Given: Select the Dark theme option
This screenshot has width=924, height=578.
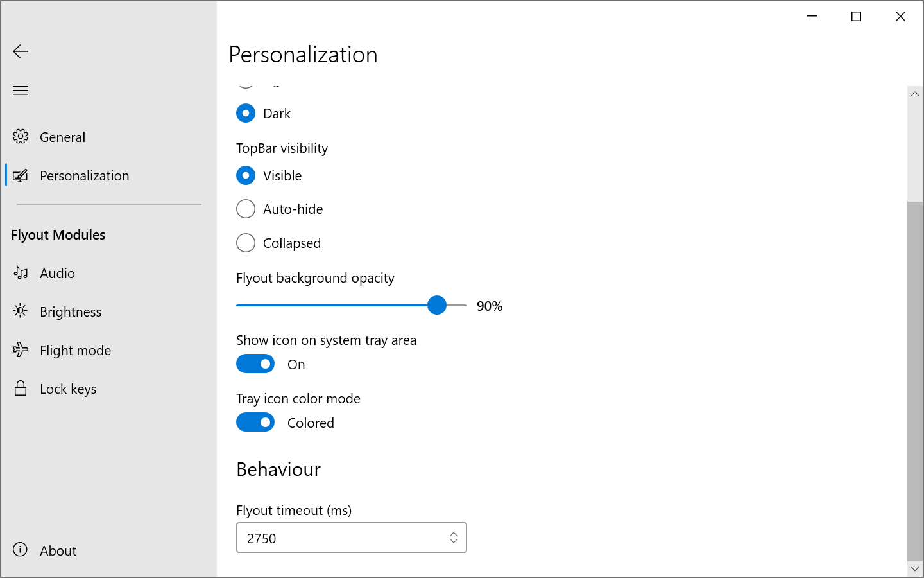Looking at the screenshot, I should coord(246,113).
